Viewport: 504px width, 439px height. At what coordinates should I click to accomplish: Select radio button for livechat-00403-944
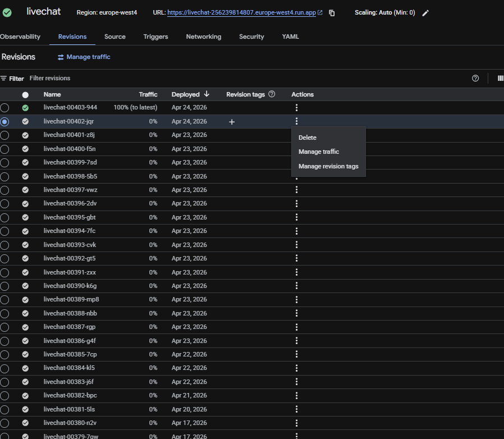coord(4,108)
